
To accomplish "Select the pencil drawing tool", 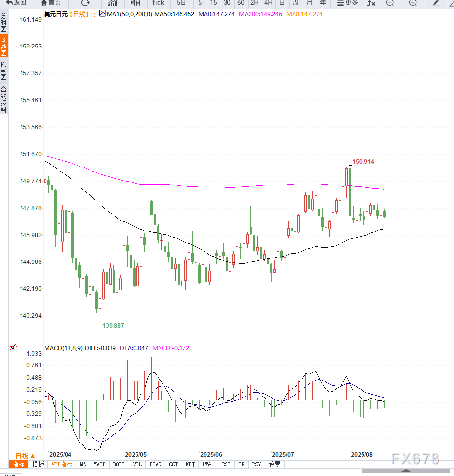I will (x=436, y=3).
